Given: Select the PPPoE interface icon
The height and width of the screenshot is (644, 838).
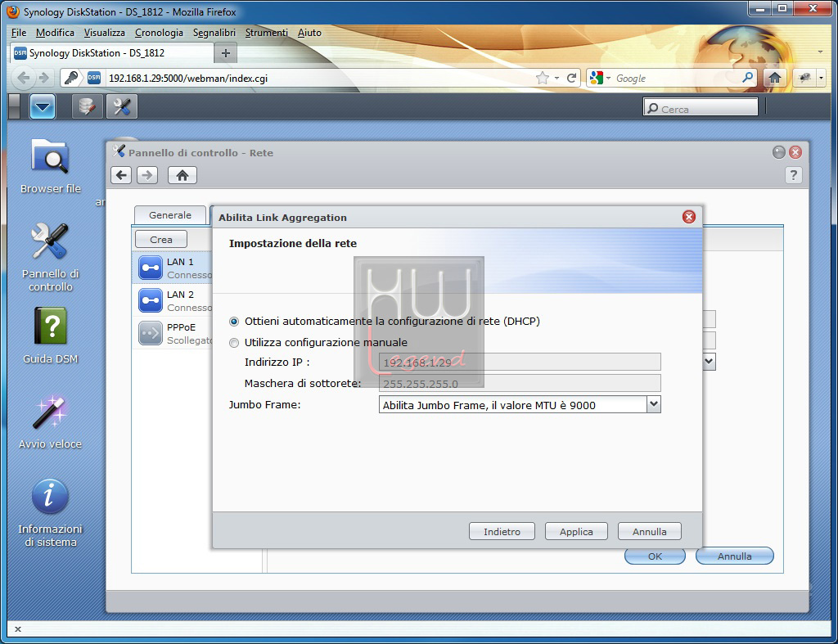Looking at the screenshot, I should tap(151, 333).
